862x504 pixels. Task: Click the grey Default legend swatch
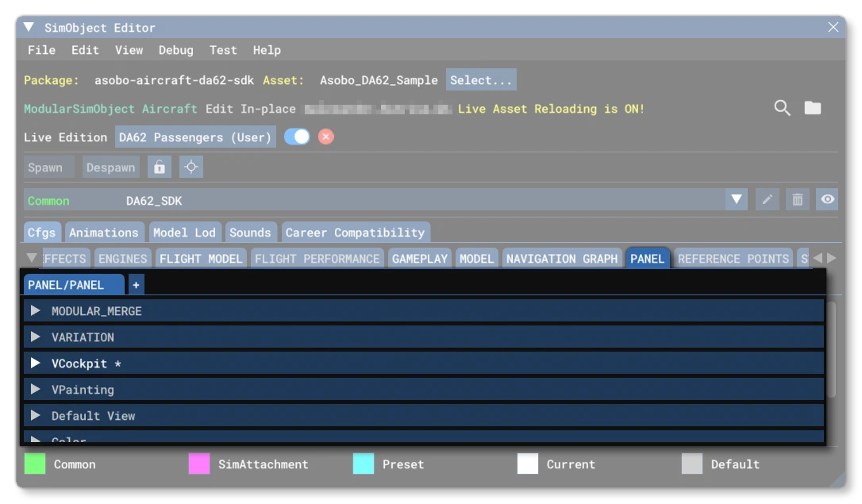pyautogui.click(x=692, y=464)
